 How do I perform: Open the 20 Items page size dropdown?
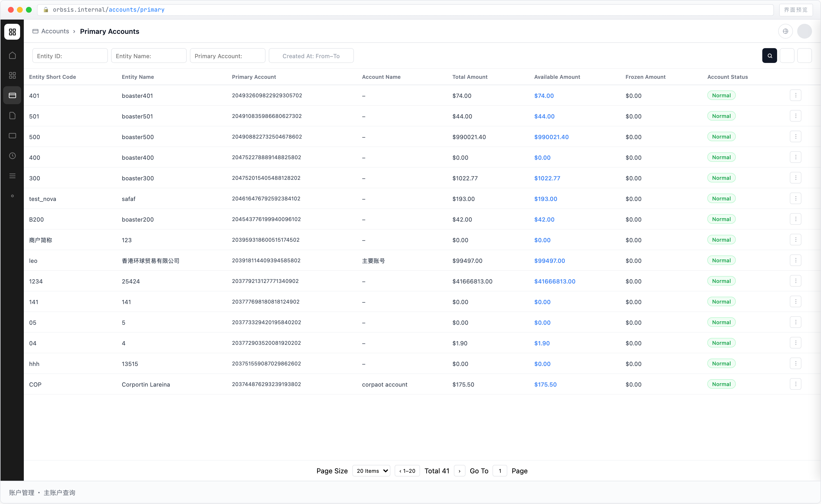coord(371,471)
